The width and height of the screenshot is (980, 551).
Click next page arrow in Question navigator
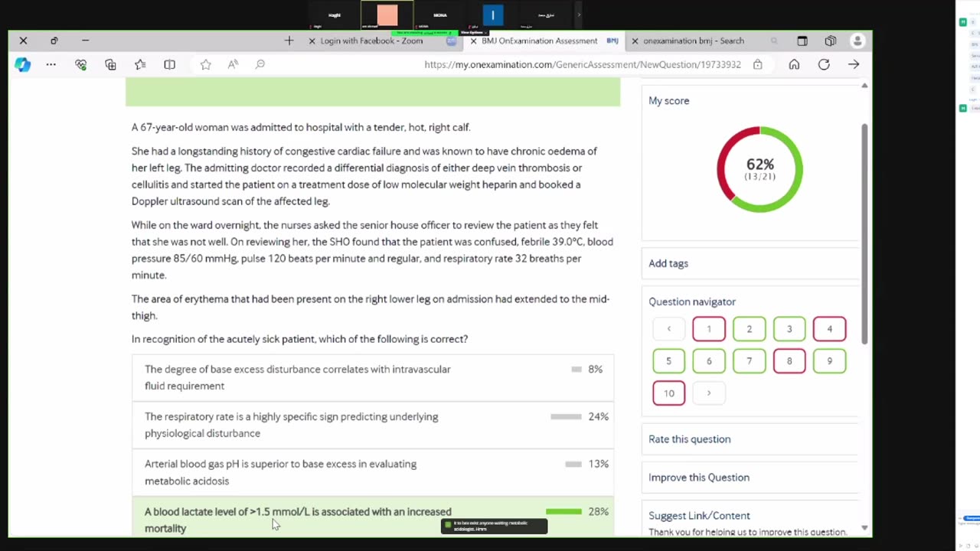point(709,393)
